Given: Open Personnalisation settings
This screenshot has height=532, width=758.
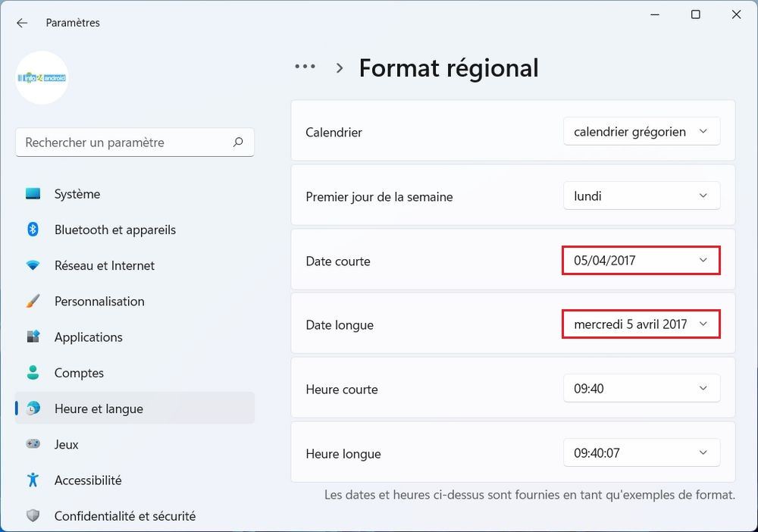Looking at the screenshot, I should tap(33, 301).
